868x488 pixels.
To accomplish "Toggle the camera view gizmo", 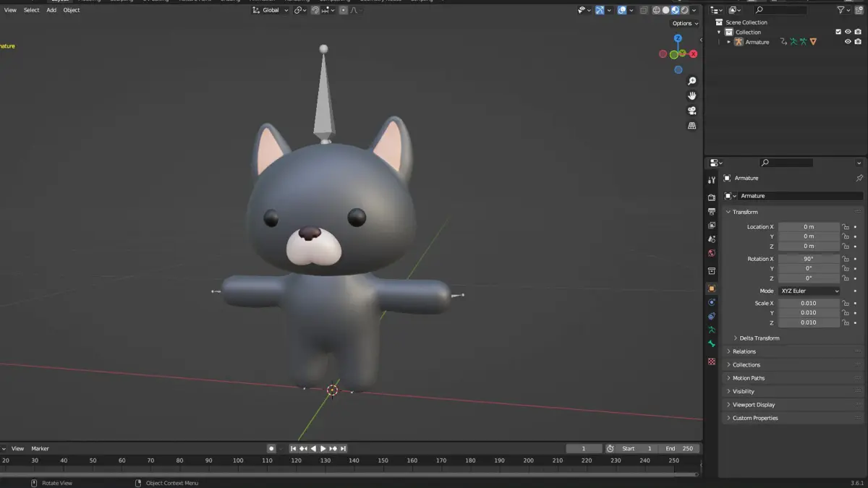I will tap(692, 111).
